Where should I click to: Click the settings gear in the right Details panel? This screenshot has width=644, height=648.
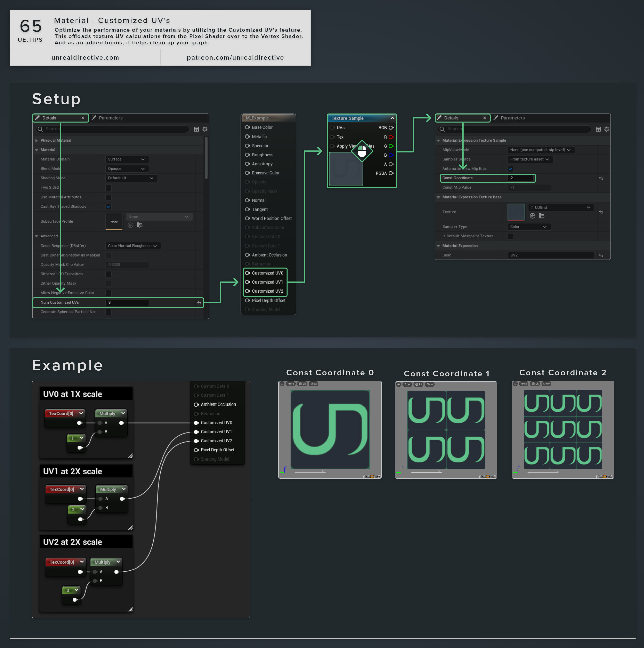(x=606, y=129)
